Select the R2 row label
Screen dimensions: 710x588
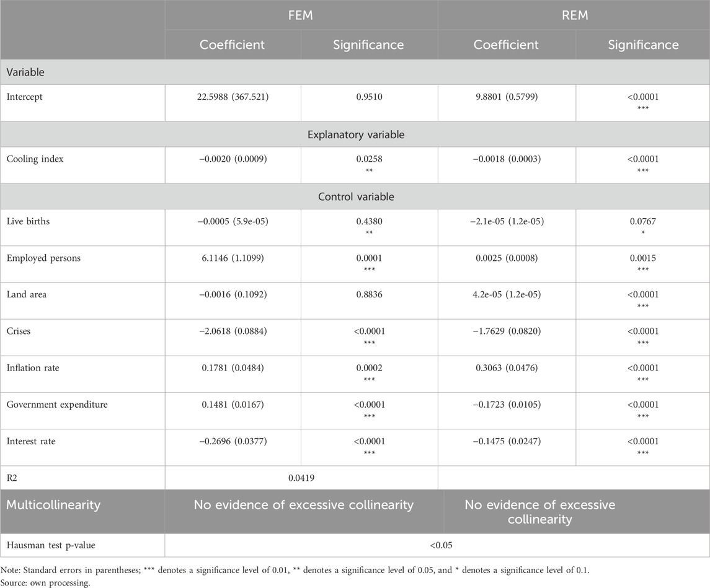pos(12,478)
